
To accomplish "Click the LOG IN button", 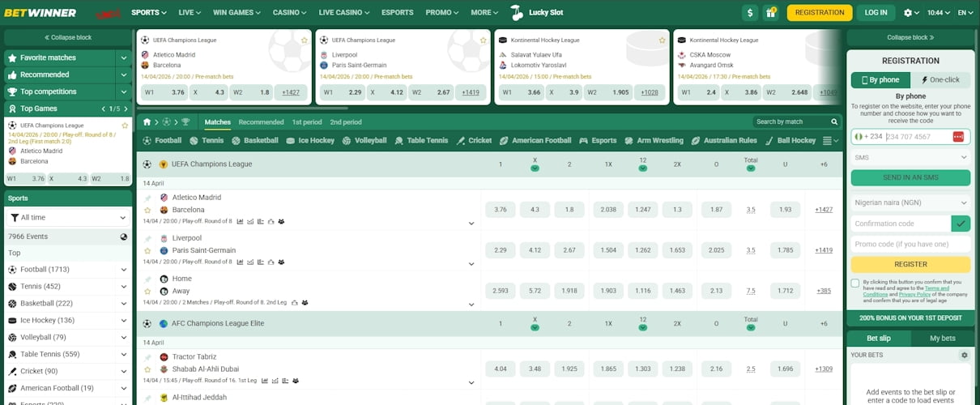I will pyautogui.click(x=876, y=12).
